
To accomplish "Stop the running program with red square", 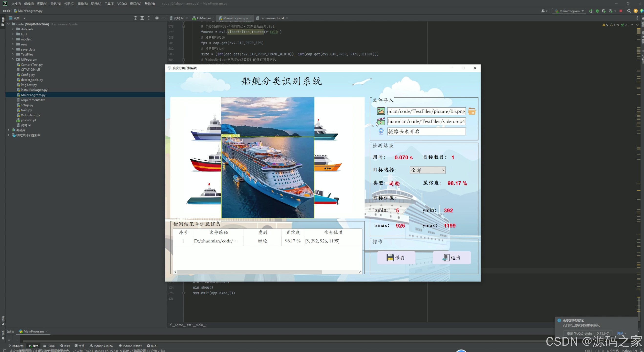I will [x=621, y=11].
